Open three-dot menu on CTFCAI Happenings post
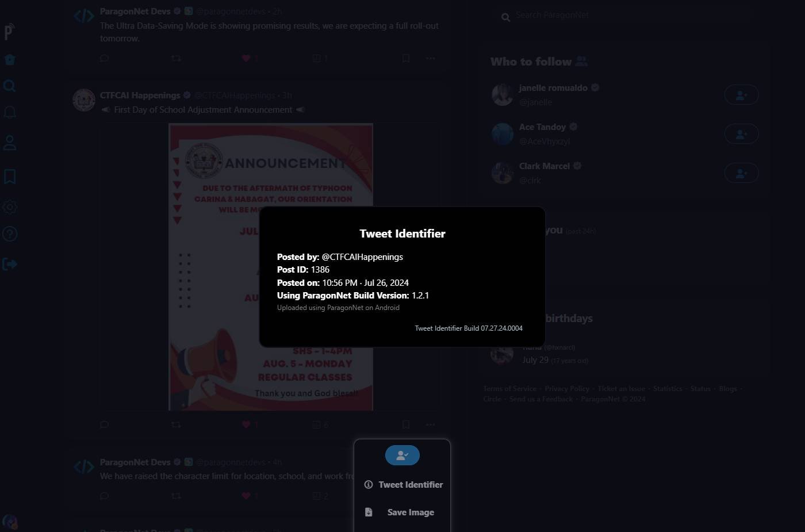Screen dimensions: 805x532 (430, 424)
